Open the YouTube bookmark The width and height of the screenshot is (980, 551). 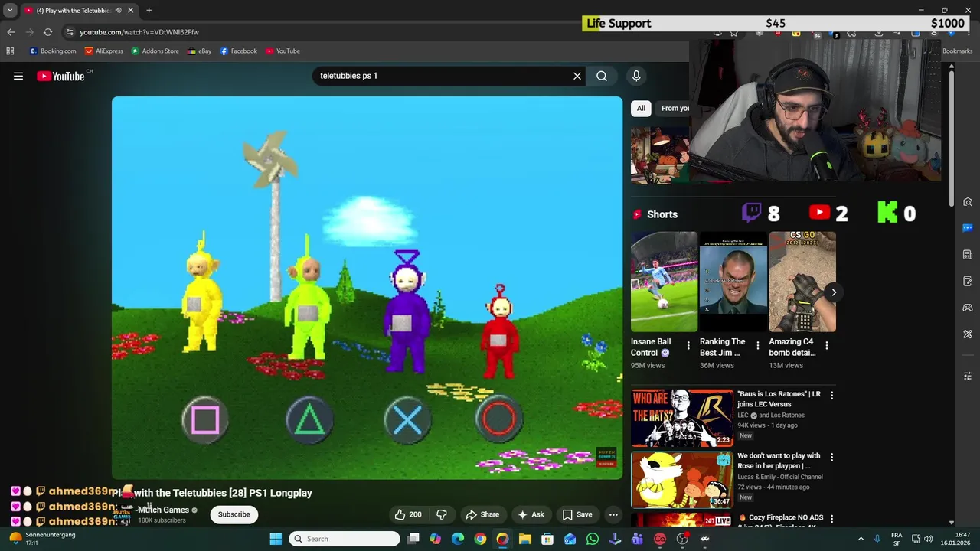point(283,51)
